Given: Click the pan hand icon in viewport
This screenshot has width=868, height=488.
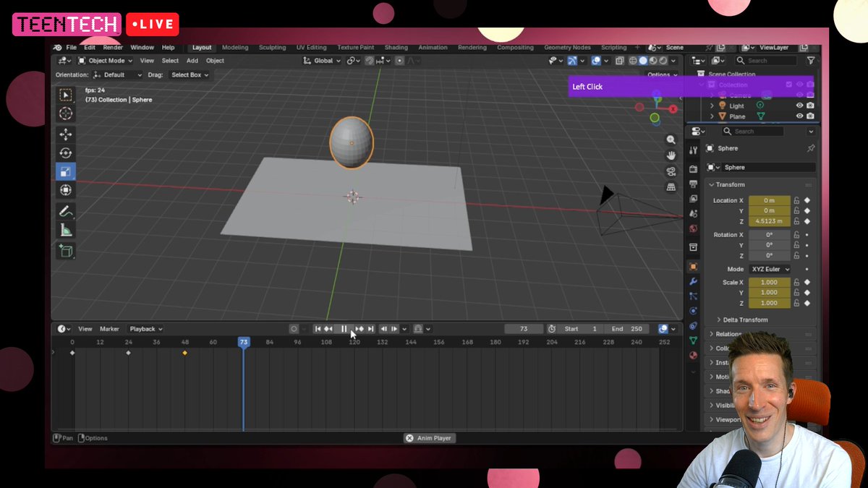Looking at the screenshot, I should tap(671, 155).
